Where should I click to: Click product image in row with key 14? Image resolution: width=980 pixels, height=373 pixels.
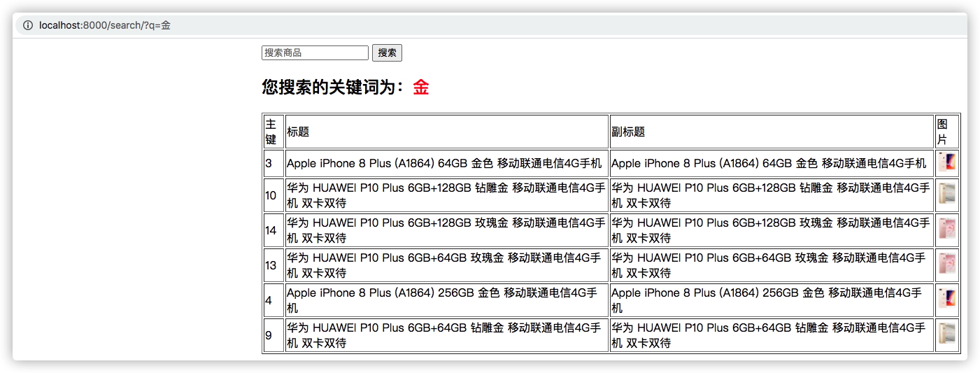point(947,230)
